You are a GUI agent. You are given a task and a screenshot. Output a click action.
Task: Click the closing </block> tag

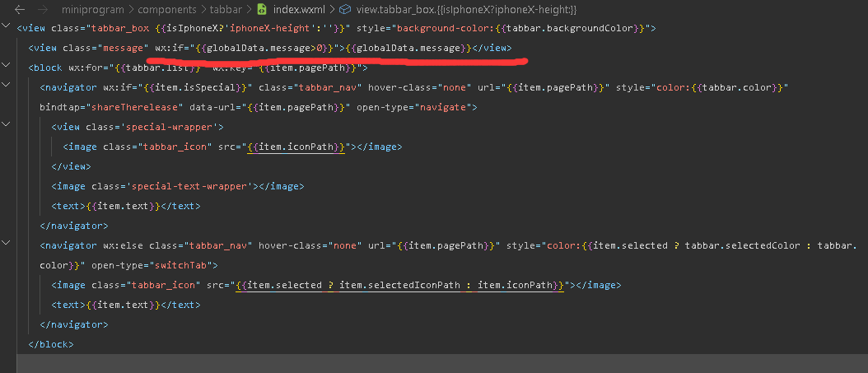pyautogui.click(x=51, y=344)
